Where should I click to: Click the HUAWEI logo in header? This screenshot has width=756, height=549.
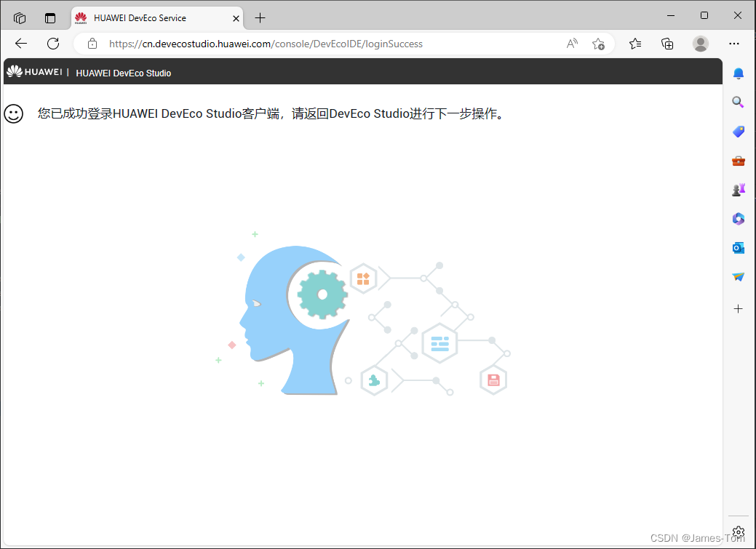click(34, 72)
